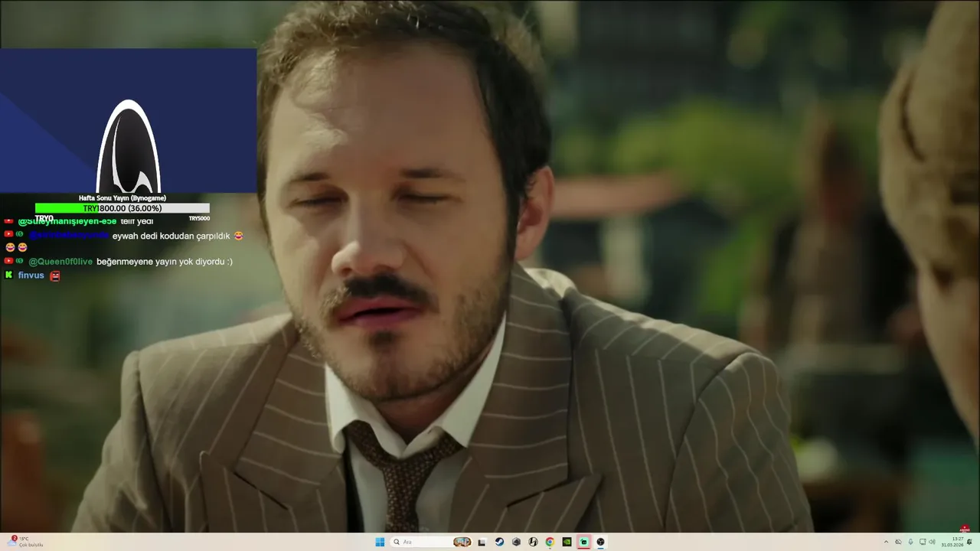Click the YouTube icon beside @Queen0f0live
Image resolution: width=980 pixels, height=551 pixels.
8,261
